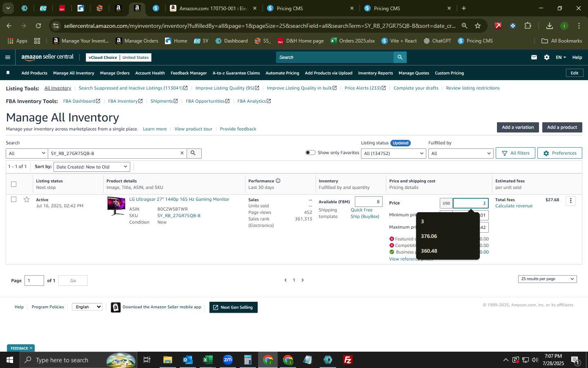Open Automate Pricing in the navigation bar
Viewport: 588px width, 368px height.
(x=282, y=73)
